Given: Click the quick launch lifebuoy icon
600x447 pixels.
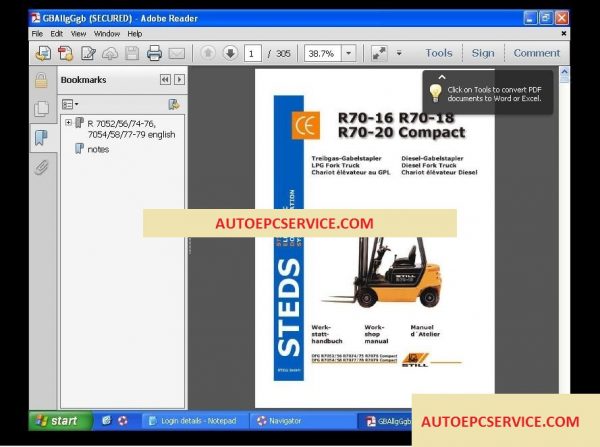Looking at the screenshot, I should coord(122,421).
